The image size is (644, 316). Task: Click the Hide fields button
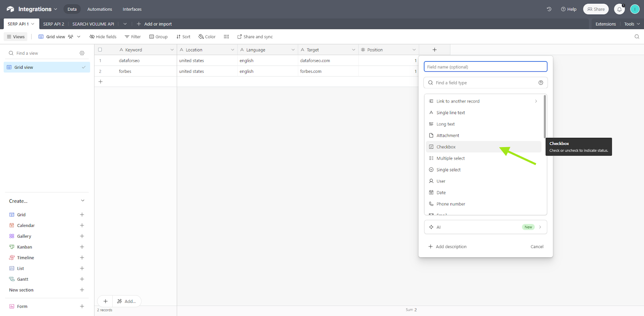[103, 37]
